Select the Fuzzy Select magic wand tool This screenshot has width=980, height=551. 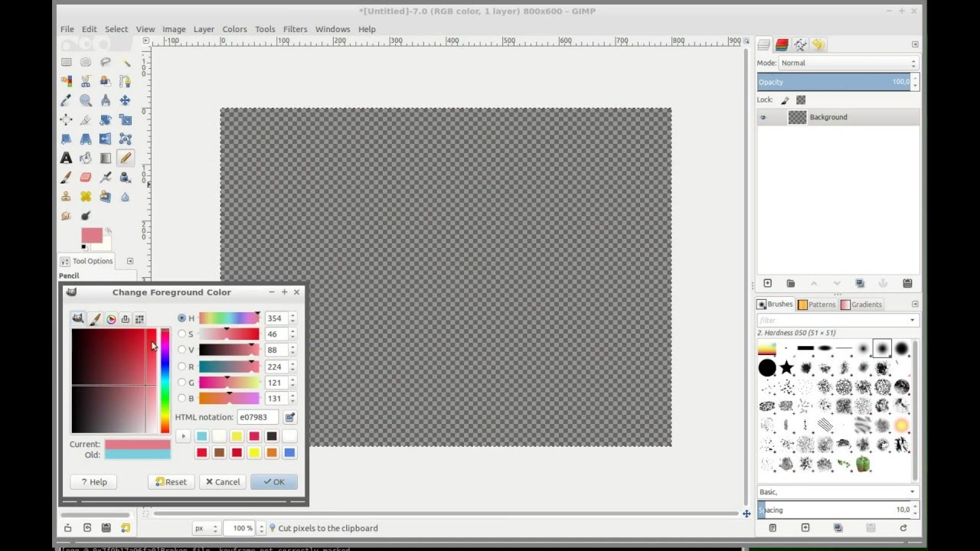(x=125, y=62)
